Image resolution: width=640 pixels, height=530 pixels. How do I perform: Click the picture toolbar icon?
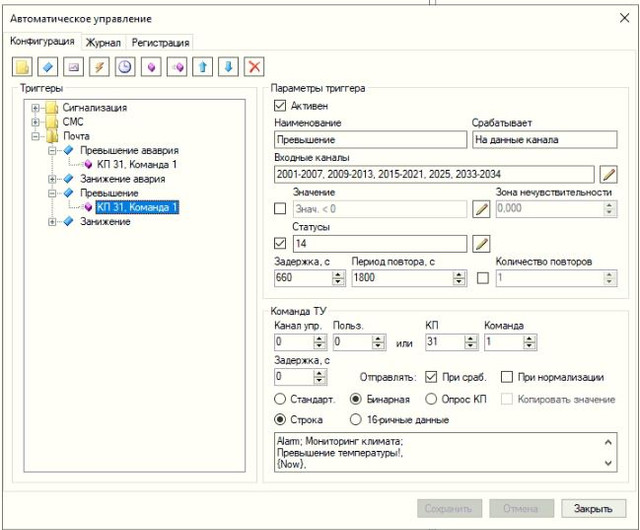click(73, 67)
